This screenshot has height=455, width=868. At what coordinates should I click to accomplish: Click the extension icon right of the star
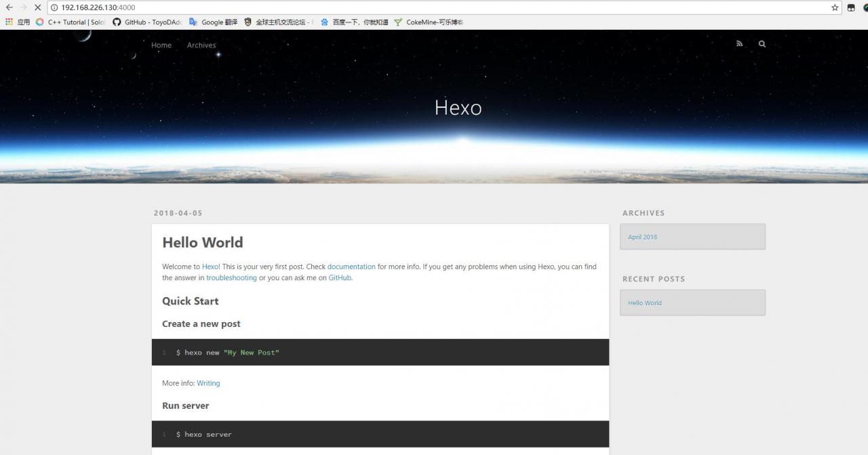click(851, 7)
